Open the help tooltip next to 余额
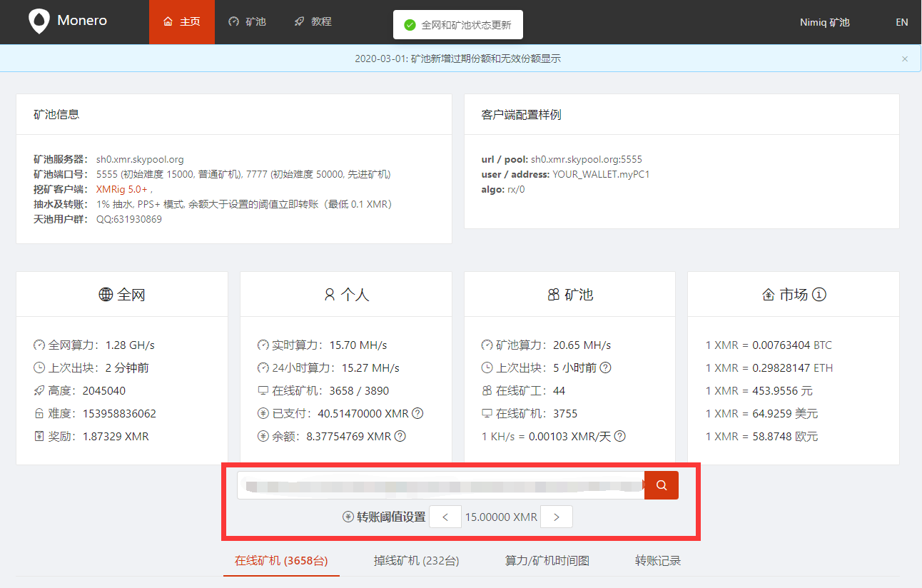Viewport: 922px width, 588px height. click(x=400, y=436)
